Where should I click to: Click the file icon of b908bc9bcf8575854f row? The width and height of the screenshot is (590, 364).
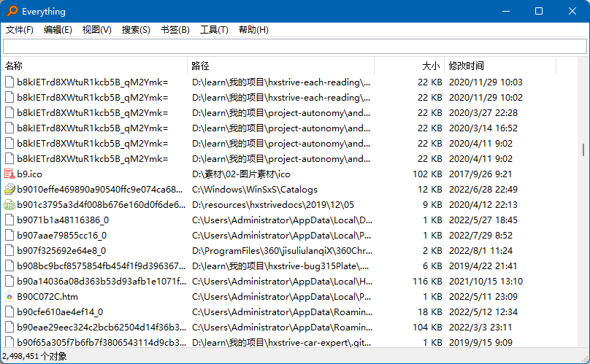9,266
